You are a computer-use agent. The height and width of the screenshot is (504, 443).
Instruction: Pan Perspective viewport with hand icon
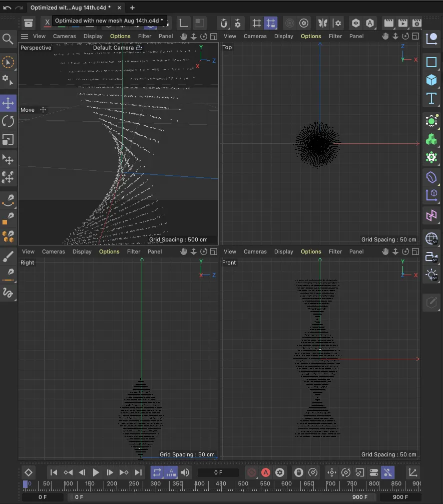(183, 36)
